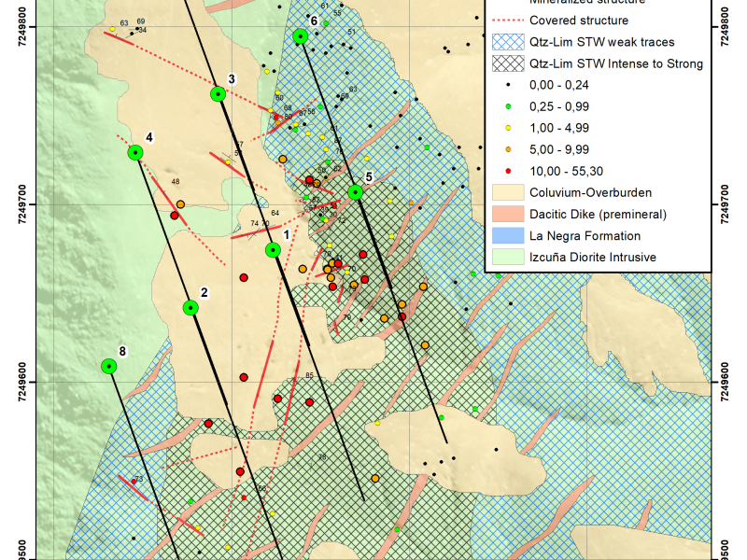Click green drill hole marker number 3
Viewport: 747px width, 560px height.
tap(218, 93)
